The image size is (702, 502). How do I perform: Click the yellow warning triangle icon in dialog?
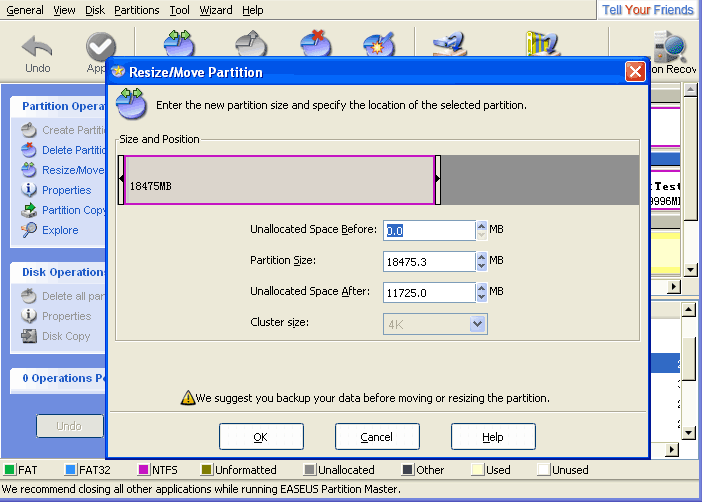point(188,397)
